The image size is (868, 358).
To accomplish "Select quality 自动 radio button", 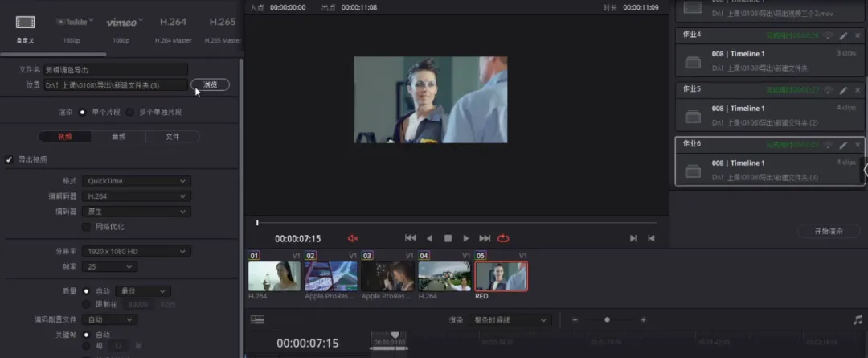I will click(x=86, y=291).
